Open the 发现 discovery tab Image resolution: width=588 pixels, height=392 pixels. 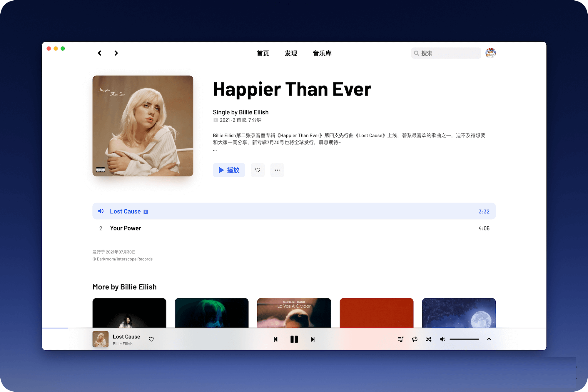[291, 54]
